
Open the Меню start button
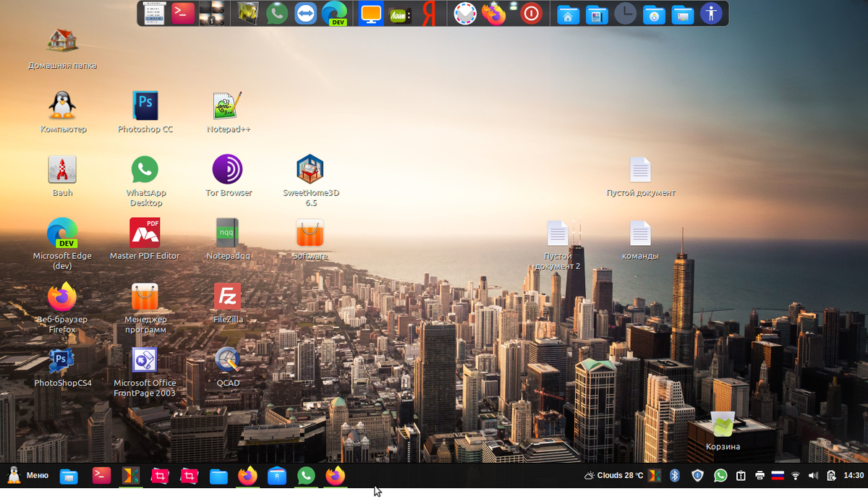click(x=27, y=475)
